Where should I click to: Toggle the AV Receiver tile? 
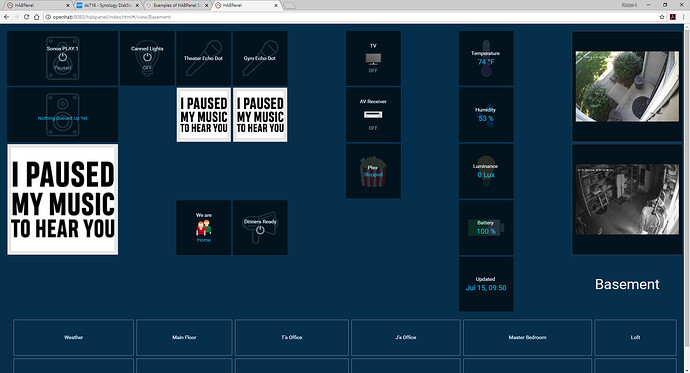click(x=373, y=114)
